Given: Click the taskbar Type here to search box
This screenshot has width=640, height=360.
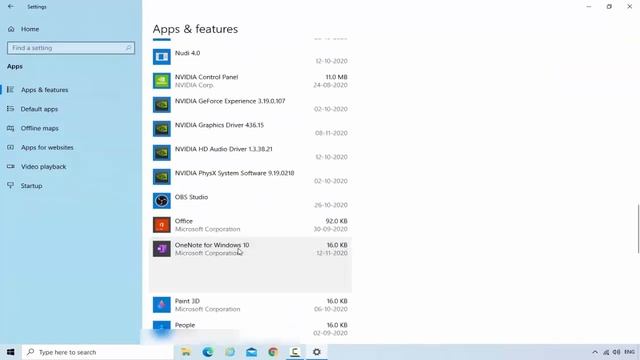Looking at the screenshot, I should (98, 352).
